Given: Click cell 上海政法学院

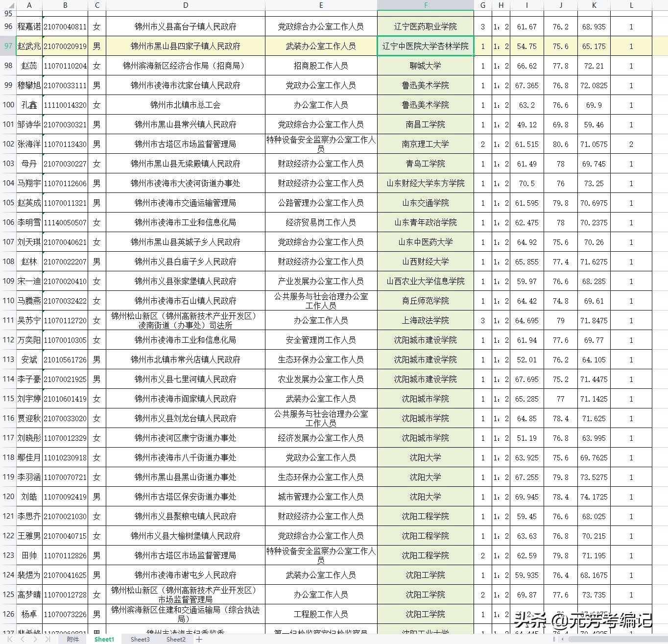Looking at the screenshot, I should [x=426, y=320].
